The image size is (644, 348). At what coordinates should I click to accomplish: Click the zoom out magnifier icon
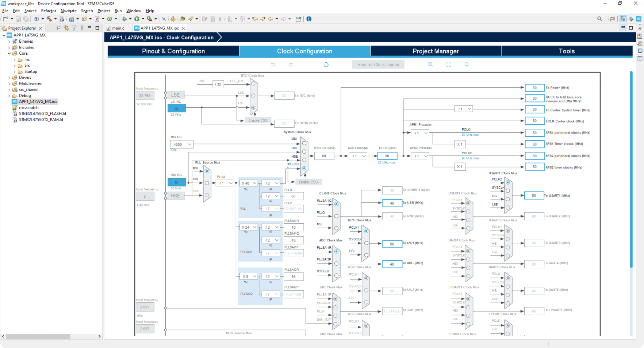467,65
